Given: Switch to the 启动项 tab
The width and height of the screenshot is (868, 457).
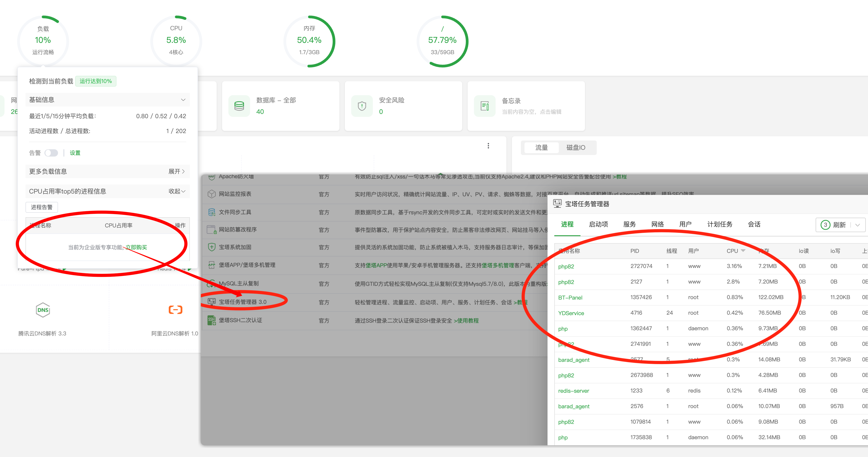Looking at the screenshot, I should (x=599, y=224).
